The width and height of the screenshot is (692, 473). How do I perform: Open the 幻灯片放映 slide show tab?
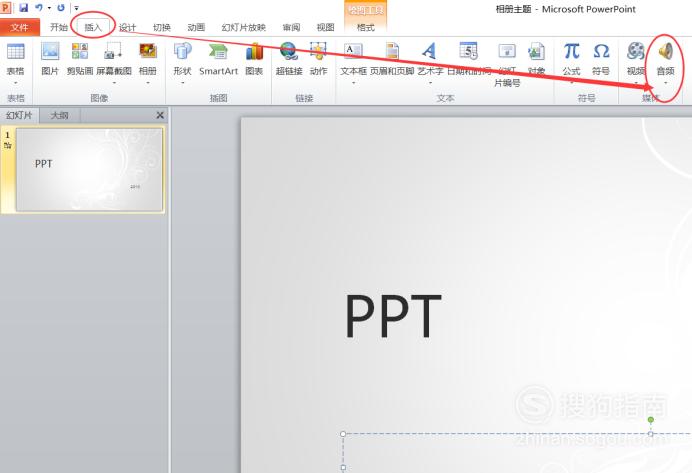(x=244, y=27)
